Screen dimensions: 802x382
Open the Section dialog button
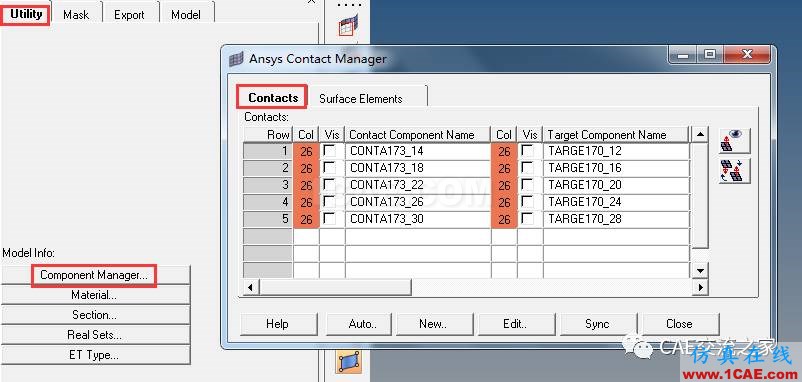pos(95,315)
